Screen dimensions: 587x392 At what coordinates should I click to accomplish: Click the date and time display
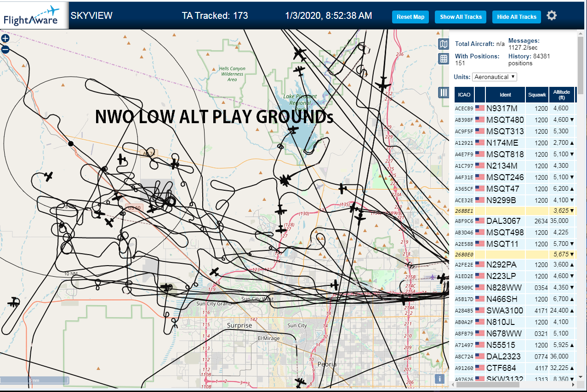[329, 16]
